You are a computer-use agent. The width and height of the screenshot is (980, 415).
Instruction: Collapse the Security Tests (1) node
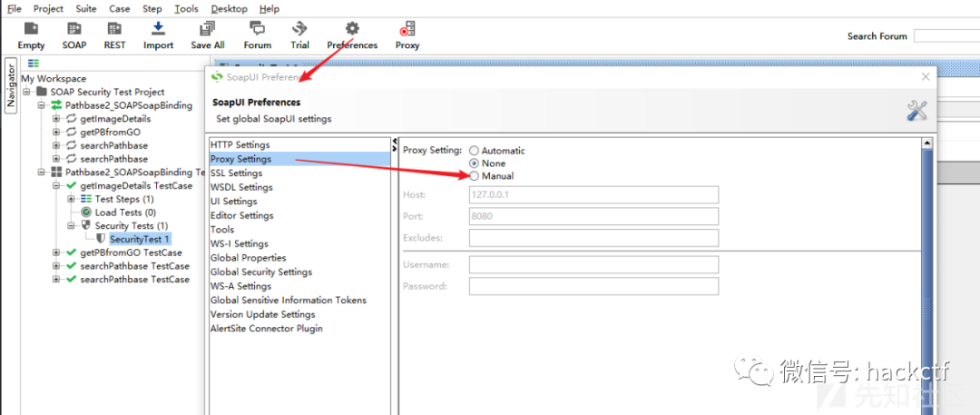coord(72,225)
